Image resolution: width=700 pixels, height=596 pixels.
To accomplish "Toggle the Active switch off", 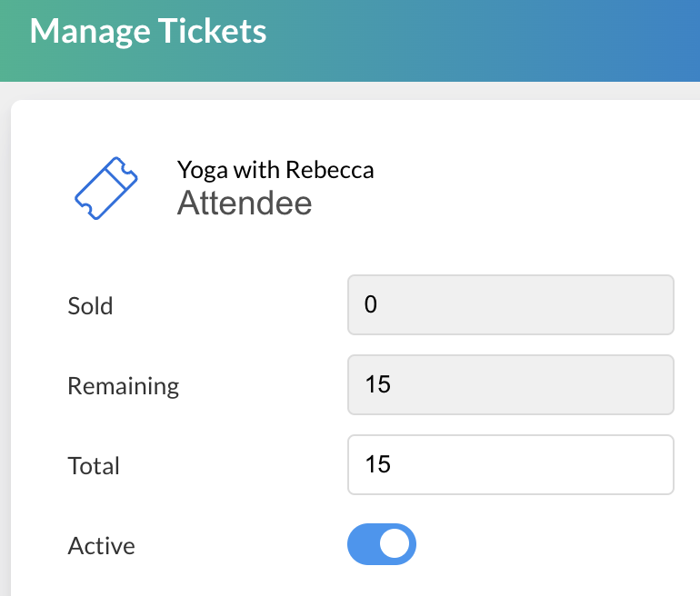I will click(382, 544).
